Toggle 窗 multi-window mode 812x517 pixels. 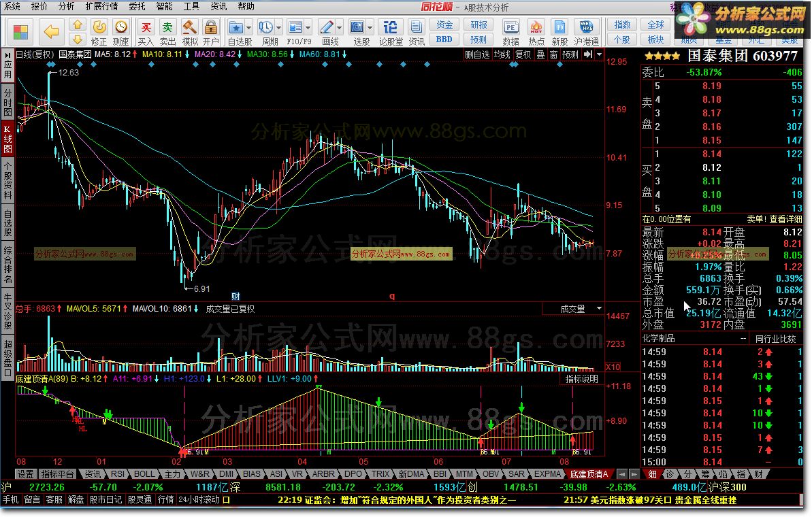coord(553,54)
